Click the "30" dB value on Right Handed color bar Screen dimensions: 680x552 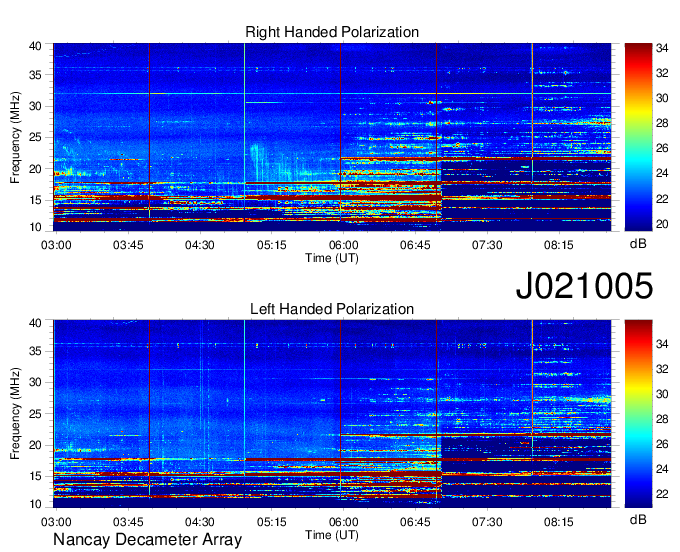coord(662,98)
